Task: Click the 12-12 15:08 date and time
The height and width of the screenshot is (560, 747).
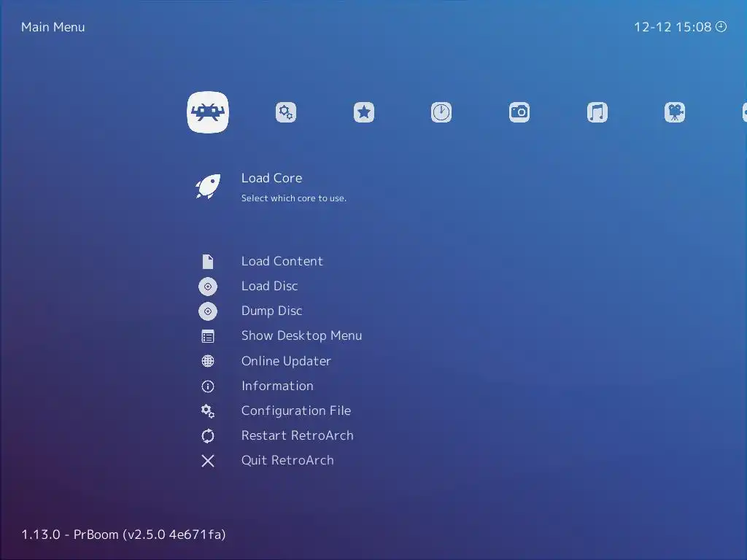Action: [673, 27]
